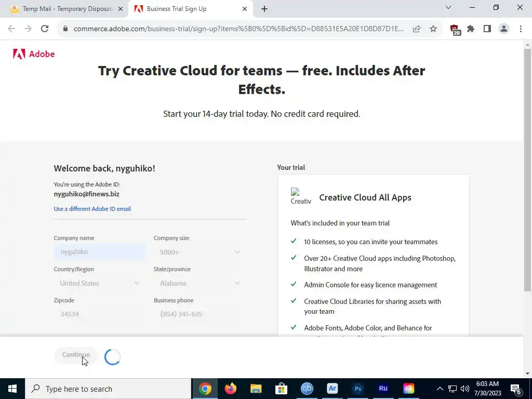Click the page vertical scrollbar thumb
The width and height of the screenshot is (532, 399).
pos(527,170)
